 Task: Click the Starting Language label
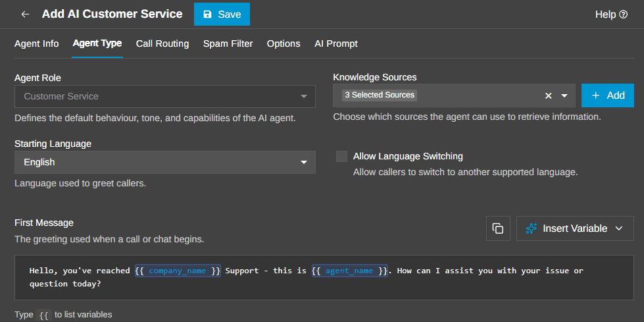[x=53, y=144]
